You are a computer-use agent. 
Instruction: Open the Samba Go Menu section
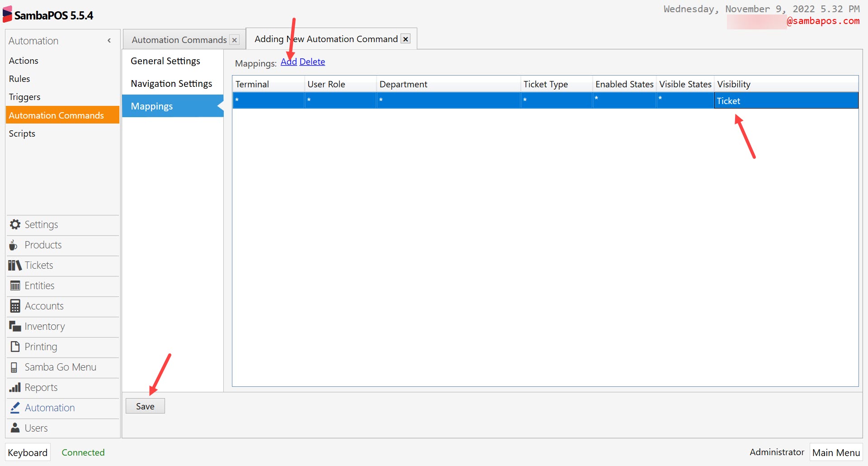pyautogui.click(x=60, y=367)
